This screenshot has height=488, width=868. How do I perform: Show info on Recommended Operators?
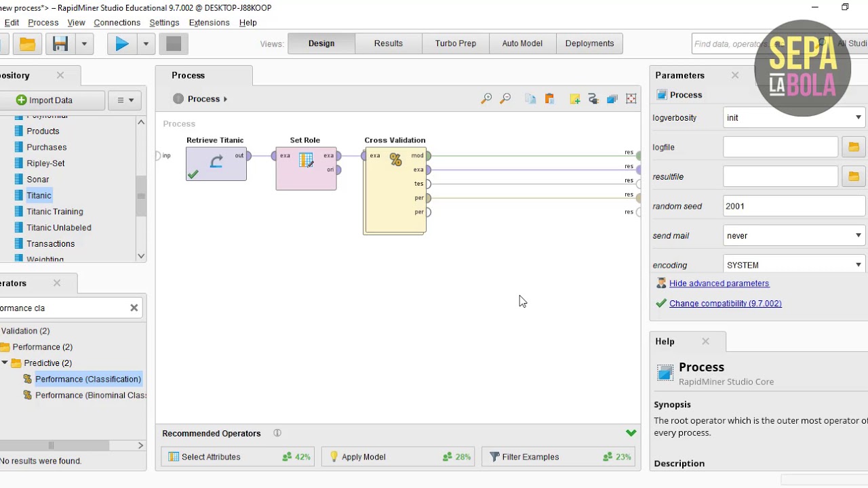click(277, 433)
